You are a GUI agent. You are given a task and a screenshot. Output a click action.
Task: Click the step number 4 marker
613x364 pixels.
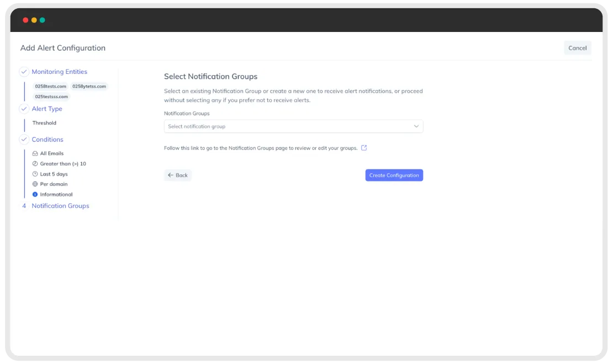coord(24,206)
